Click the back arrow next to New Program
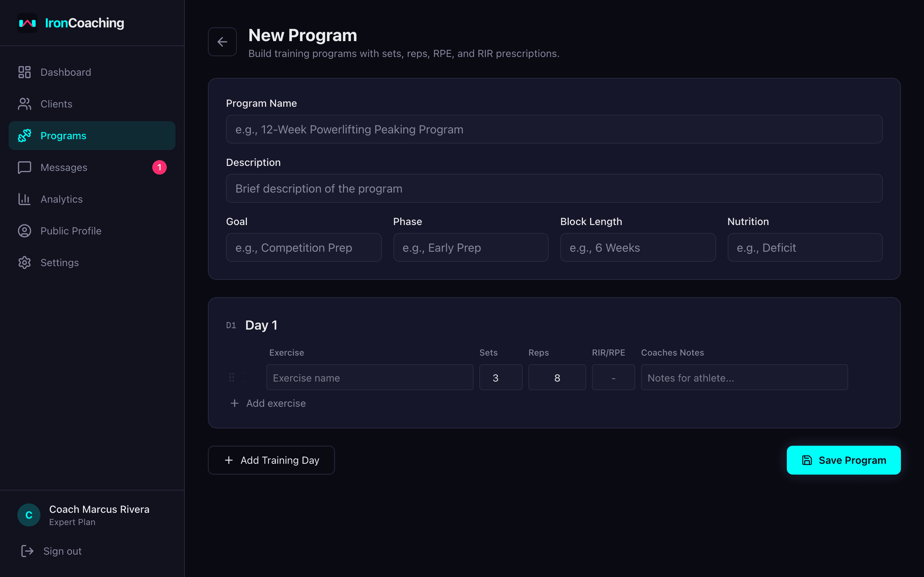The width and height of the screenshot is (924, 577). click(x=222, y=41)
